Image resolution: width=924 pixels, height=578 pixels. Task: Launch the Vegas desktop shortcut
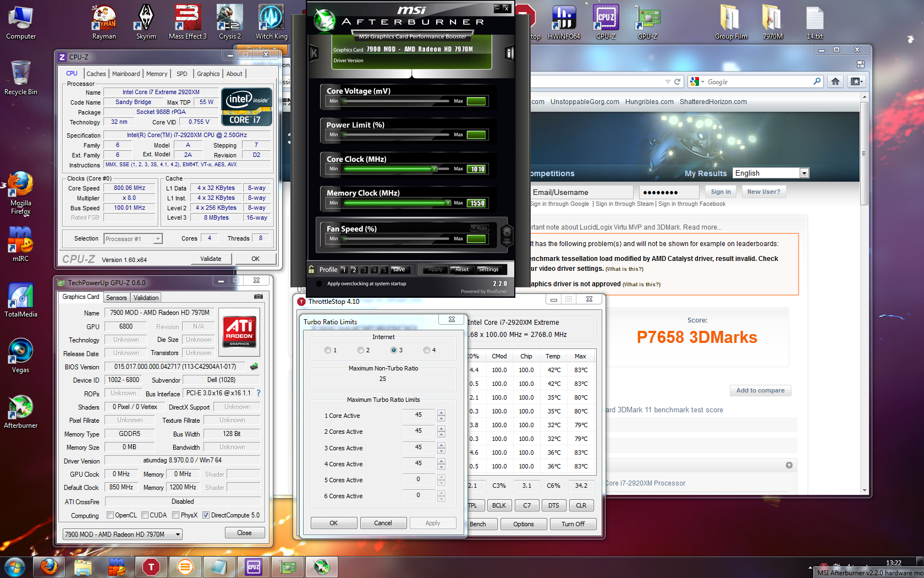21,356
